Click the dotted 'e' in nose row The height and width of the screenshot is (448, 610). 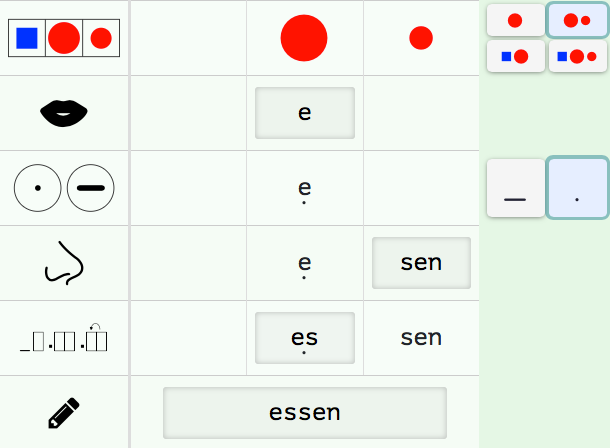[x=305, y=263]
